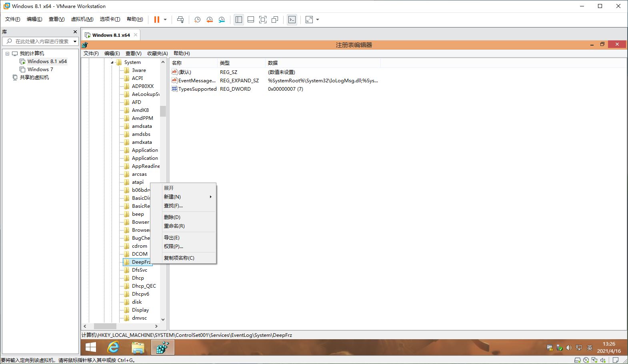Click the 数据 column header

[323, 63]
